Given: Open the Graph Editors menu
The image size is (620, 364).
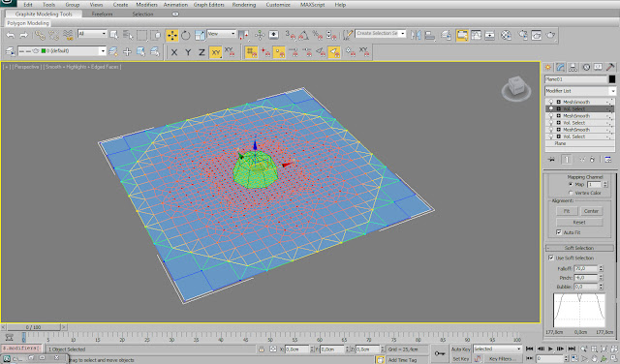Looking at the screenshot, I should pos(209,5).
